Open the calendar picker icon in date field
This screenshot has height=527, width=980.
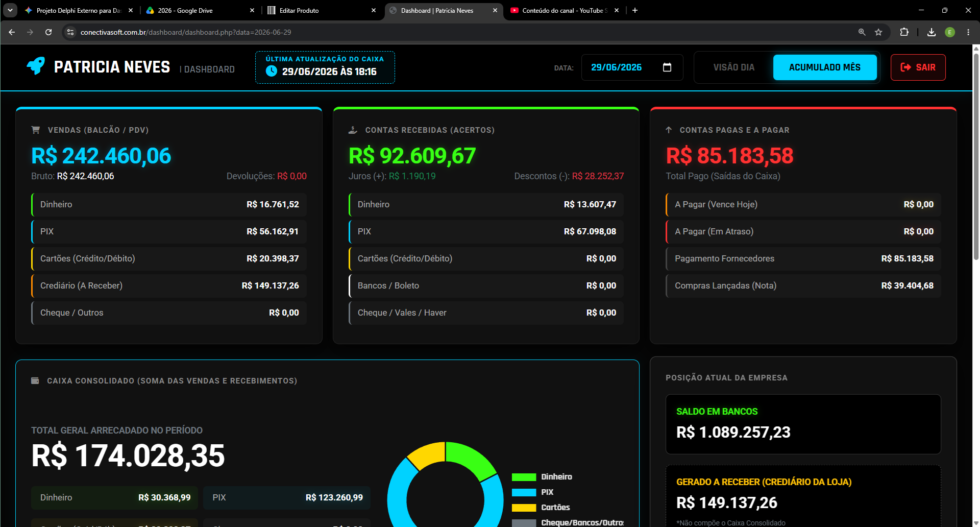click(x=667, y=67)
